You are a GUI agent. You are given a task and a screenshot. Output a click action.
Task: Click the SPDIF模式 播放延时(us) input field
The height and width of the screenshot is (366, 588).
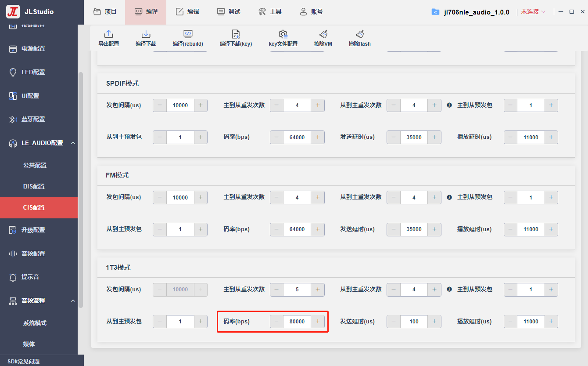pyautogui.click(x=531, y=137)
